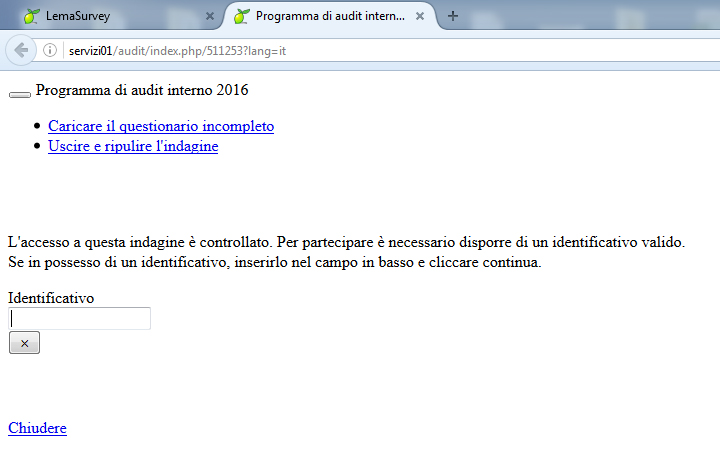Switch to the LemaSurvey tab
The image size is (720, 467).
click(x=110, y=16)
